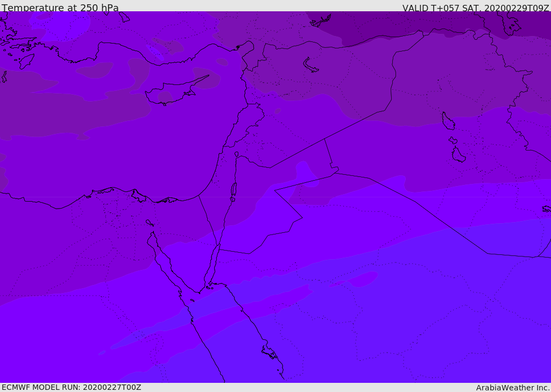Click the VALID T+057 timestamp text
Screen dimensions: 551x392
coord(476,8)
